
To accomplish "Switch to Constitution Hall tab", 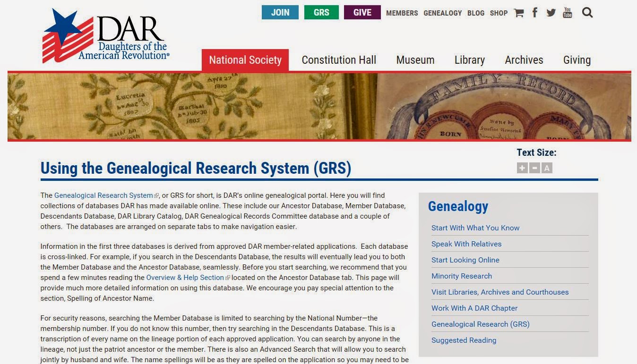I will click(x=339, y=60).
